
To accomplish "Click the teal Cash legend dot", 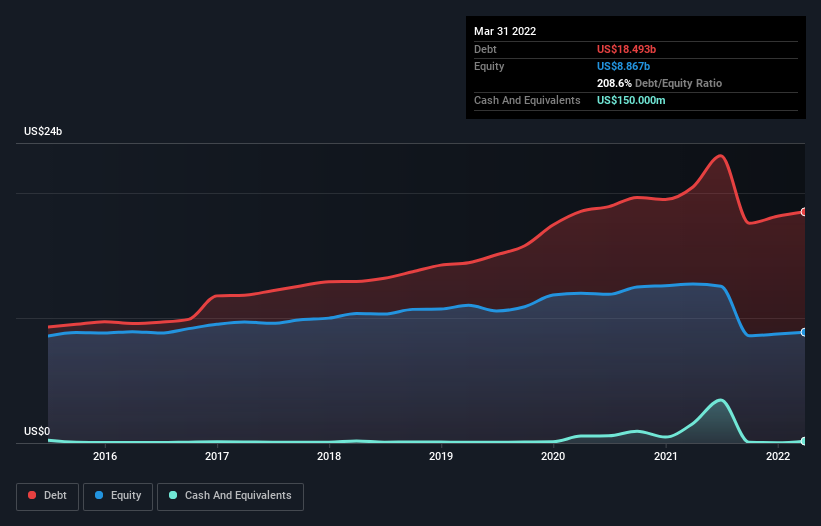I will pos(173,495).
